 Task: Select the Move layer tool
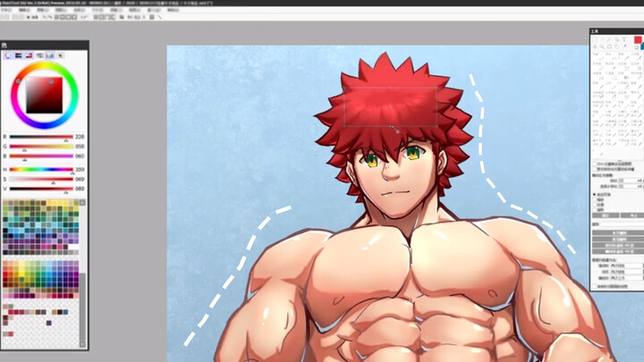click(x=595, y=46)
